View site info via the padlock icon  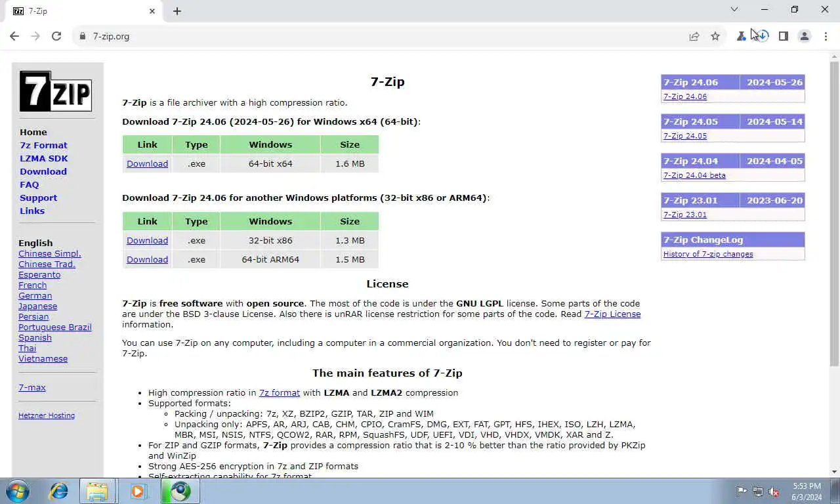83,36
